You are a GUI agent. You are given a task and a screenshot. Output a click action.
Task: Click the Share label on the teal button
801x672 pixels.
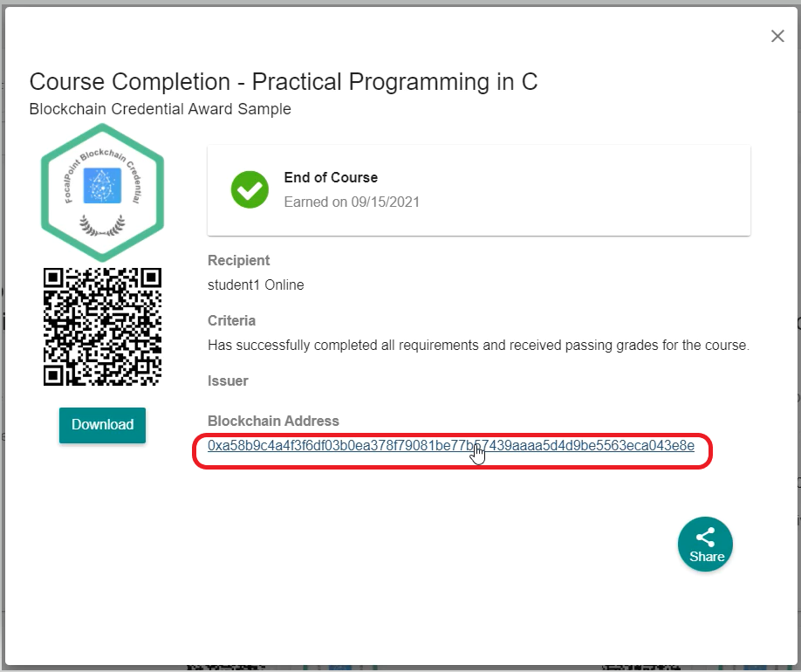707,557
